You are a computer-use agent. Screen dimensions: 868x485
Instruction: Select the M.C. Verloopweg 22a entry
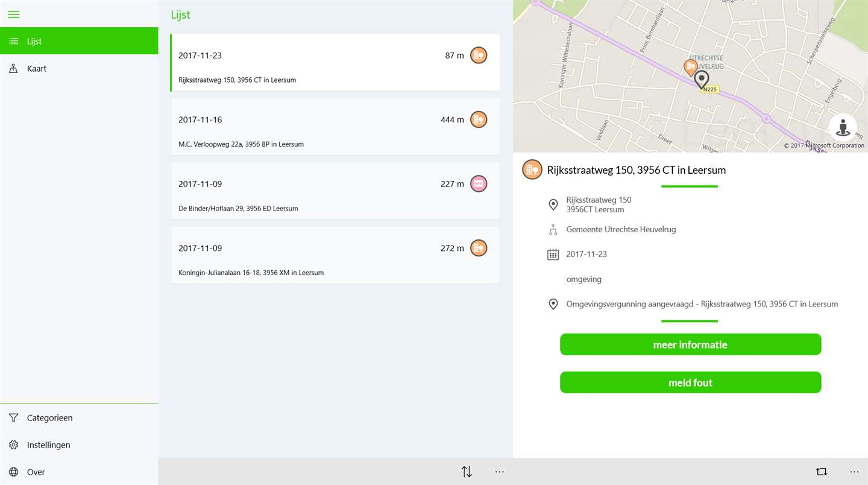pos(335,127)
